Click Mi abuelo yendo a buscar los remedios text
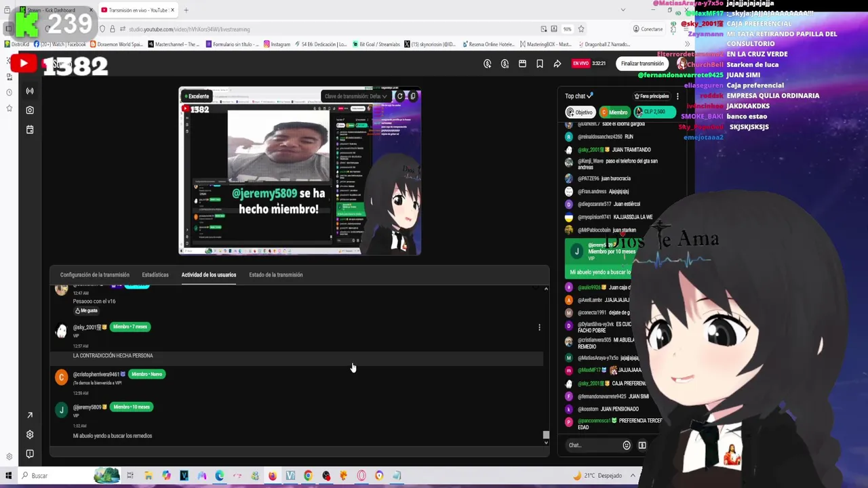The image size is (868, 488). pos(113,436)
